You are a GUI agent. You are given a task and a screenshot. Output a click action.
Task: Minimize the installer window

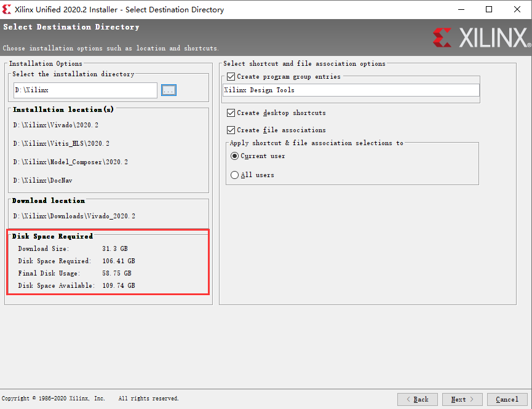[462, 9]
